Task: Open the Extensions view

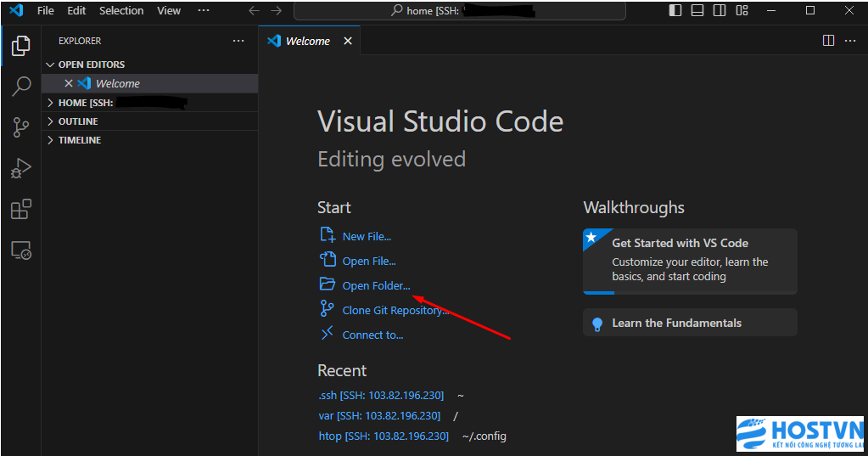Action: [21, 210]
